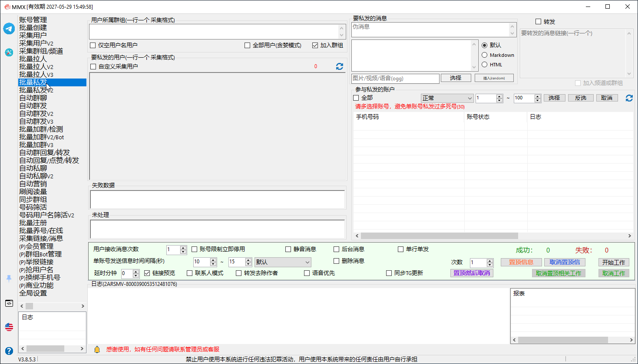
Task: Click the tools wrench icon in sidebar
Action: (x=9, y=52)
